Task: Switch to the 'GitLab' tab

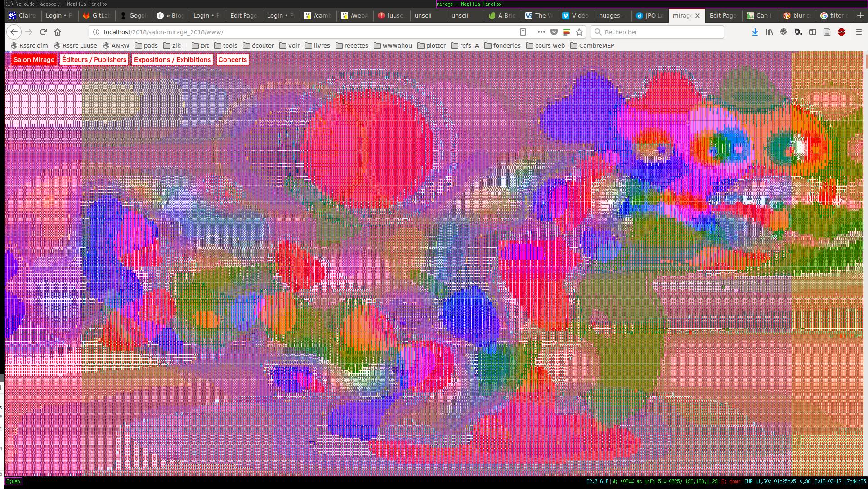Action: (x=97, y=15)
